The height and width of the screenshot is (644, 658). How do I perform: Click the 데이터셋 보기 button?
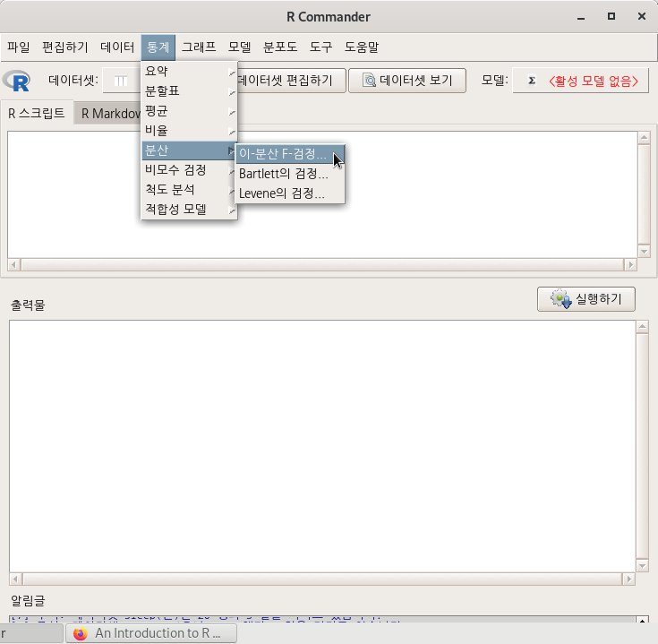[x=407, y=81]
